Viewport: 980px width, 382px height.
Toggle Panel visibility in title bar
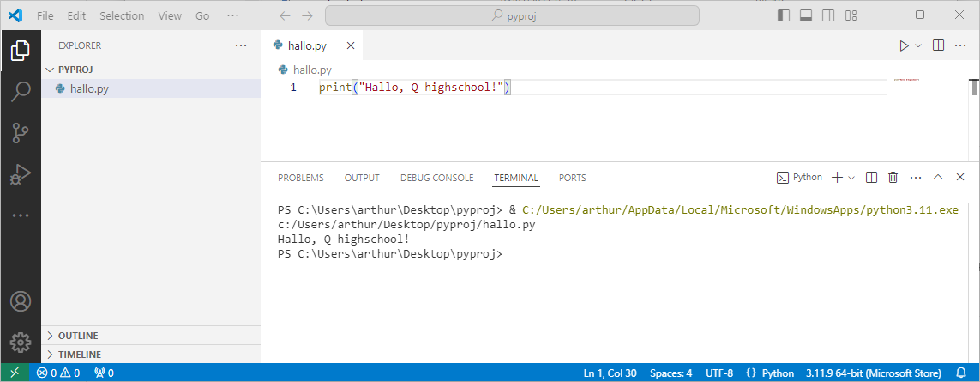coord(806,15)
